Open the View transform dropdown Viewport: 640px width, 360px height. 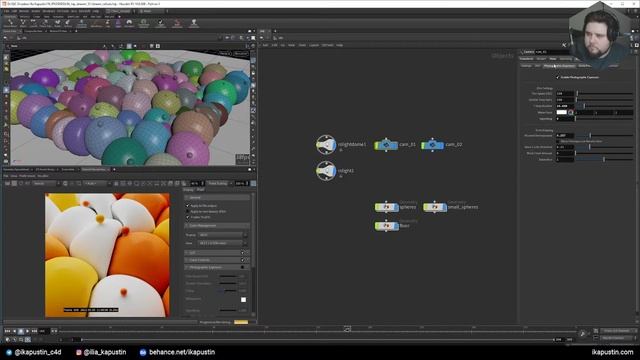222,243
